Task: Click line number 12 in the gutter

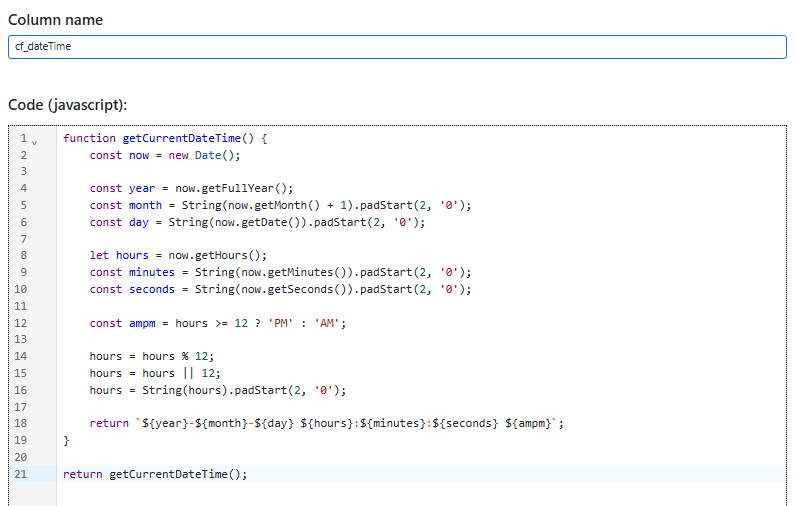Action: click(x=20, y=323)
